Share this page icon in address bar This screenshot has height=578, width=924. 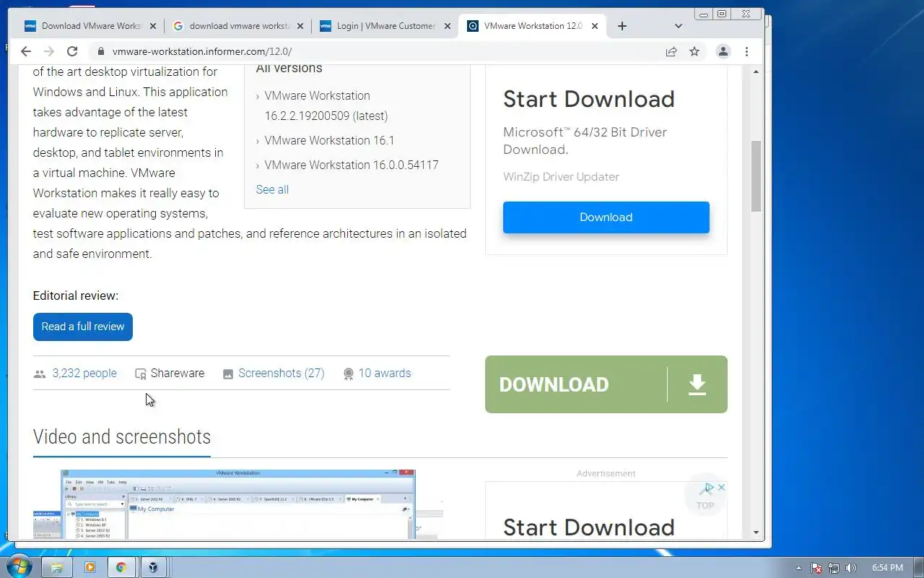tap(671, 51)
